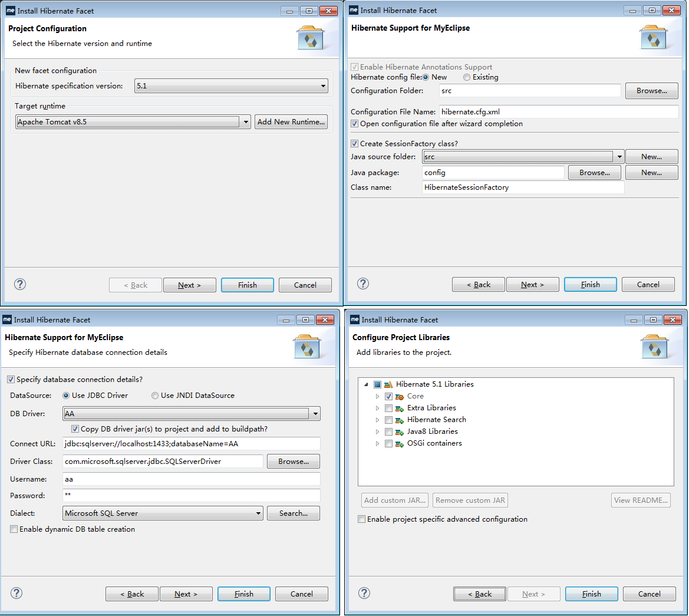The image size is (689, 616).
Task: Toggle Copy DB driver jar(s) checkbox
Action: point(75,429)
